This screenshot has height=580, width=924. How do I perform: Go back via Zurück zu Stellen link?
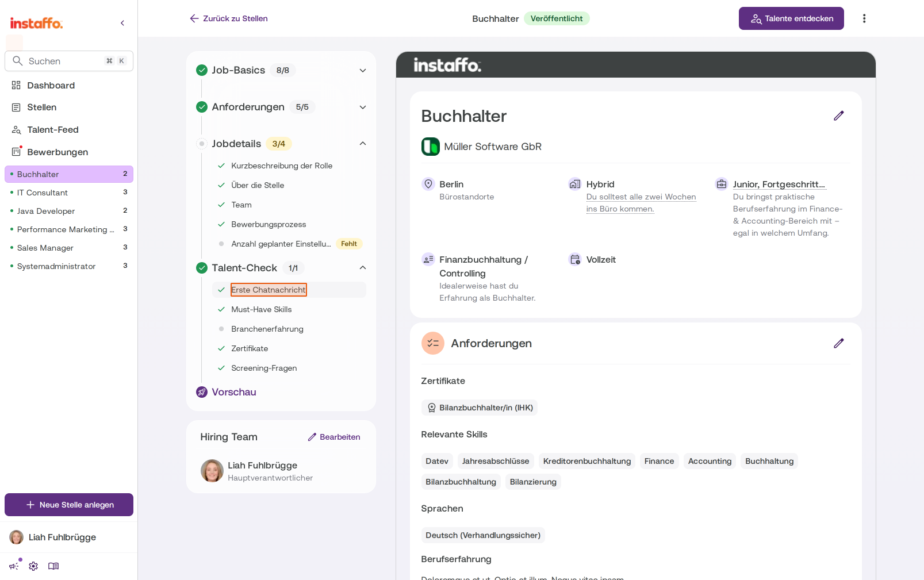[229, 18]
